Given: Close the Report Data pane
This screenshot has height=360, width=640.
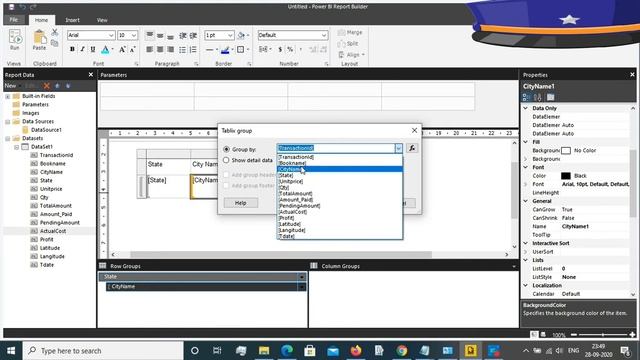Looking at the screenshot, I should click(91, 75).
